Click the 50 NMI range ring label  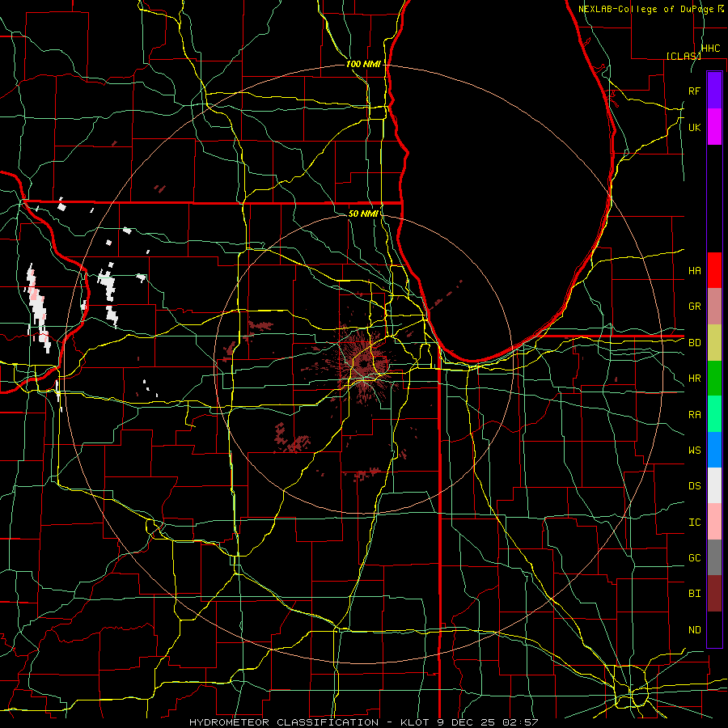(x=363, y=214)
